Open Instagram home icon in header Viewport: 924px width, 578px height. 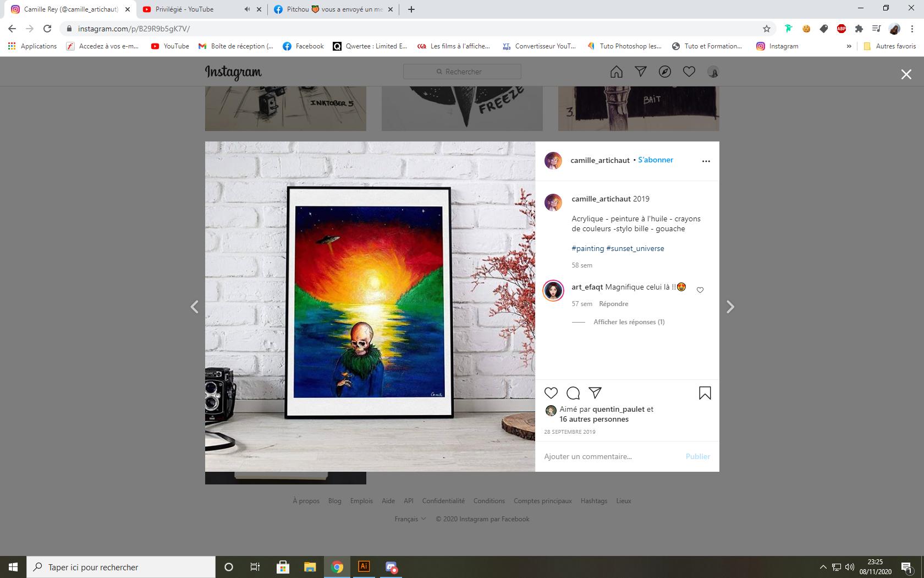[x=617, y=72]
